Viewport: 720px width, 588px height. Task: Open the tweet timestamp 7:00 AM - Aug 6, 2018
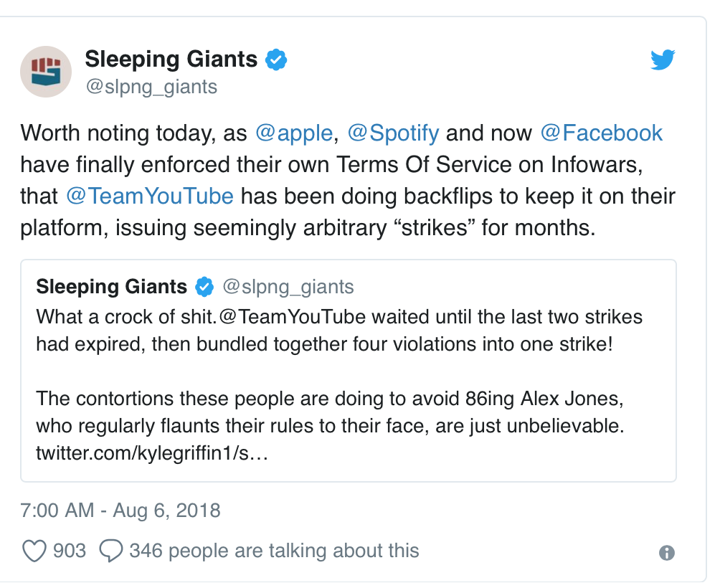[x=120, y=511]
